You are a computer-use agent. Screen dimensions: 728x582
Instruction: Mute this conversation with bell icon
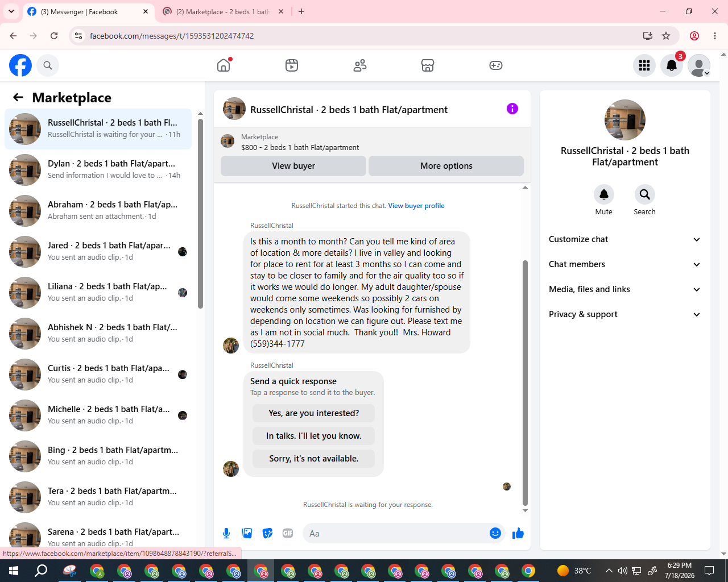click(x=604, y=194)
